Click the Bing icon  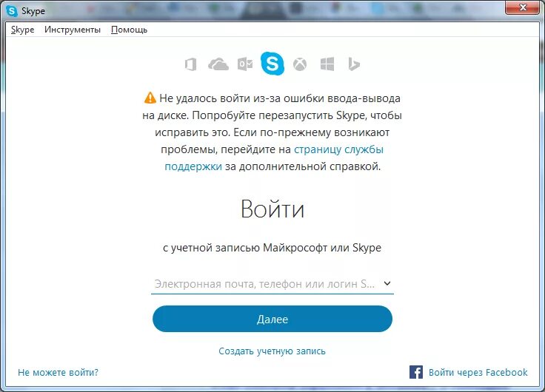click(354, 64)
